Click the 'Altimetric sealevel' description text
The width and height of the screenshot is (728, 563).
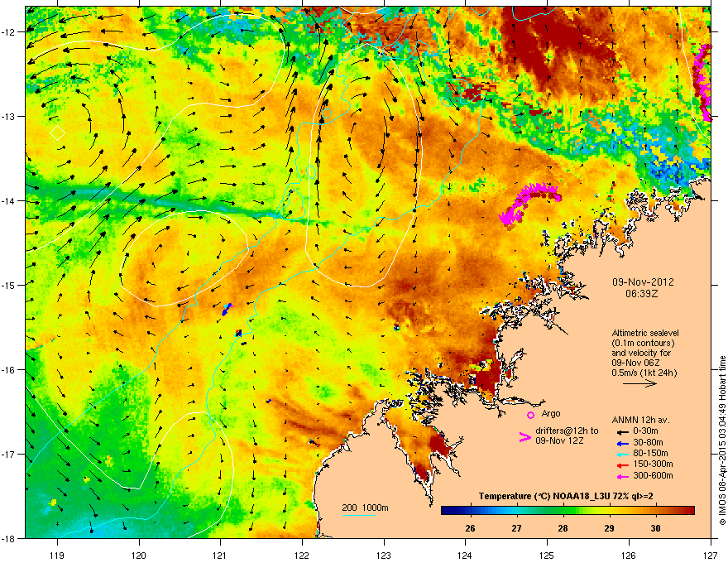[x=645, y=333]
